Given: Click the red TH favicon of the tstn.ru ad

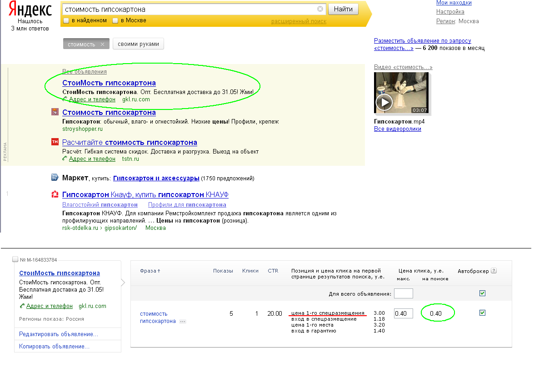Looking at the screenshot, I should click(x=55, y=142).
